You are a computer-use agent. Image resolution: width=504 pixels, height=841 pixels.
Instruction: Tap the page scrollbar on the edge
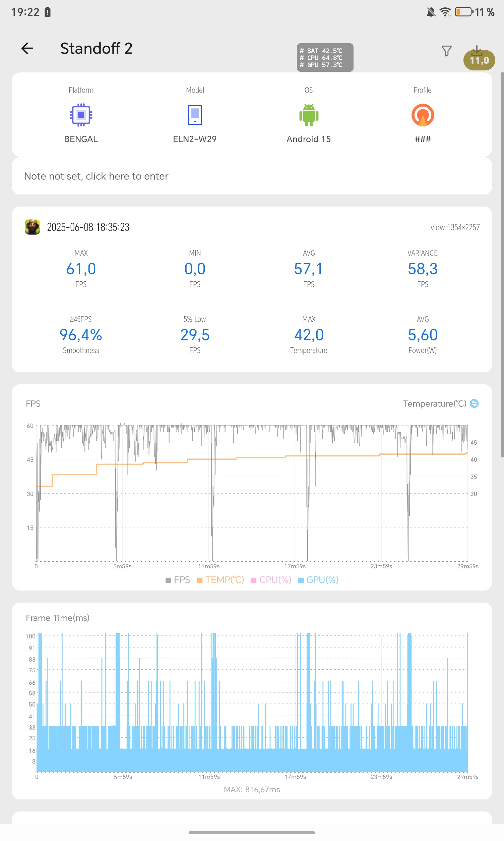tap(502, 264)
